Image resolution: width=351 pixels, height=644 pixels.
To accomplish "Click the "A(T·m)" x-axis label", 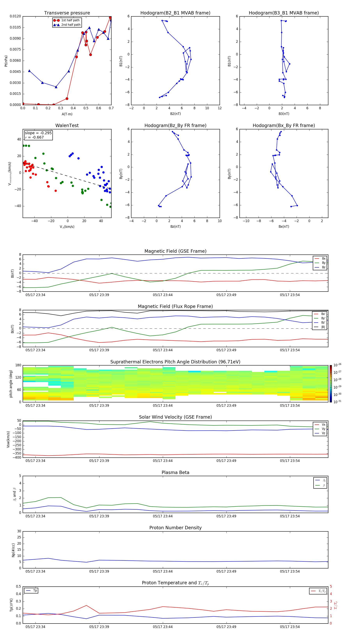I will (x=67, y=114).
